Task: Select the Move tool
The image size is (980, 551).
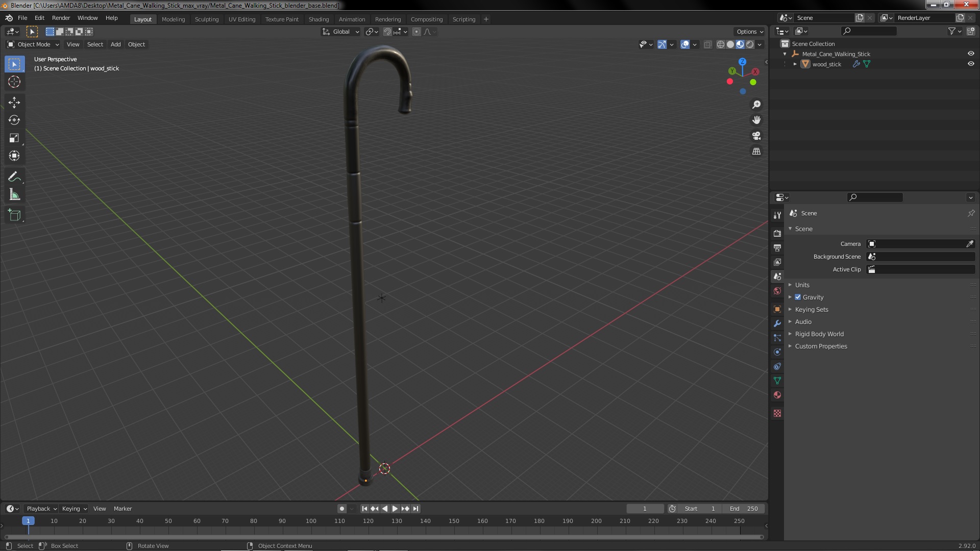Action: coord(14,103)
